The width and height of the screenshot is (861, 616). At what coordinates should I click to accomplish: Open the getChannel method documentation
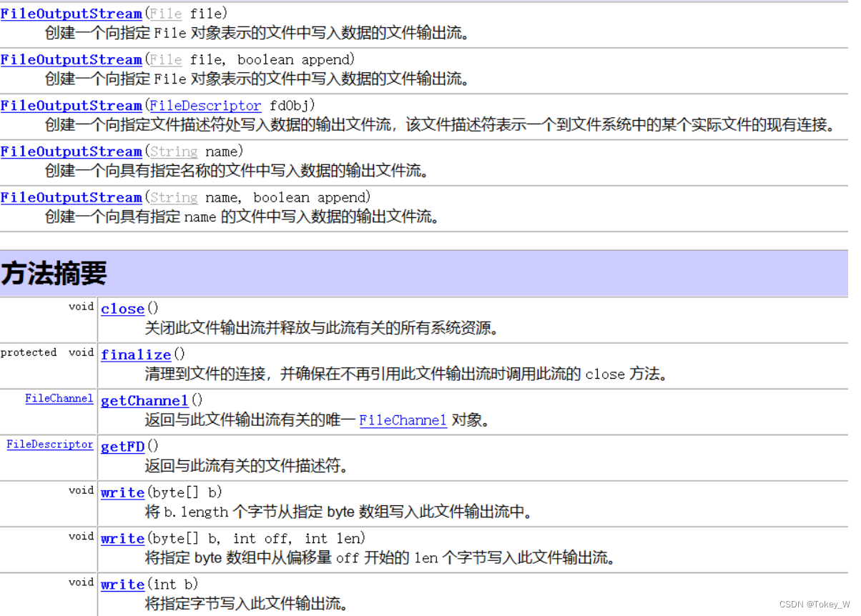[x=144, y=400]
